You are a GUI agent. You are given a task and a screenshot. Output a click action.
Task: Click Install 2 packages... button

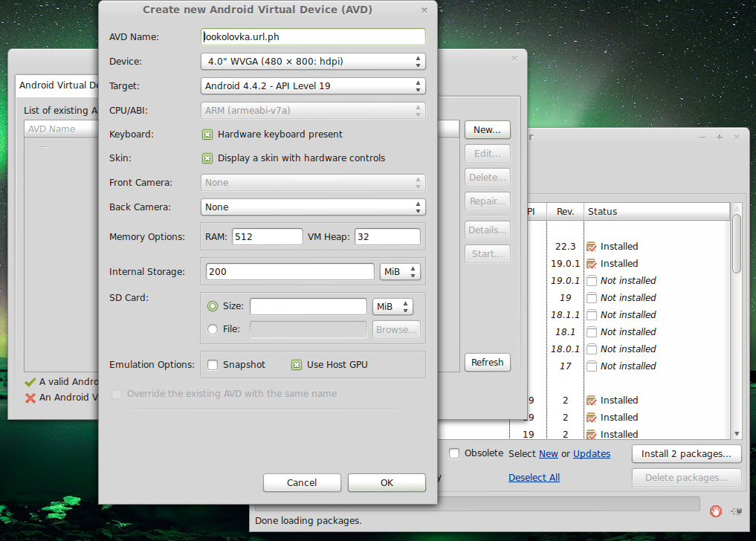tap(686, 454)
